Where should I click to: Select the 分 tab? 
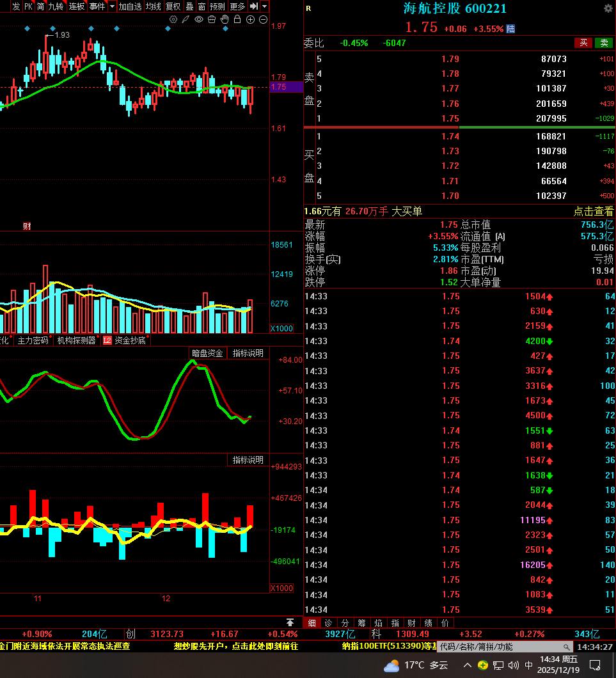coord(345,622)
